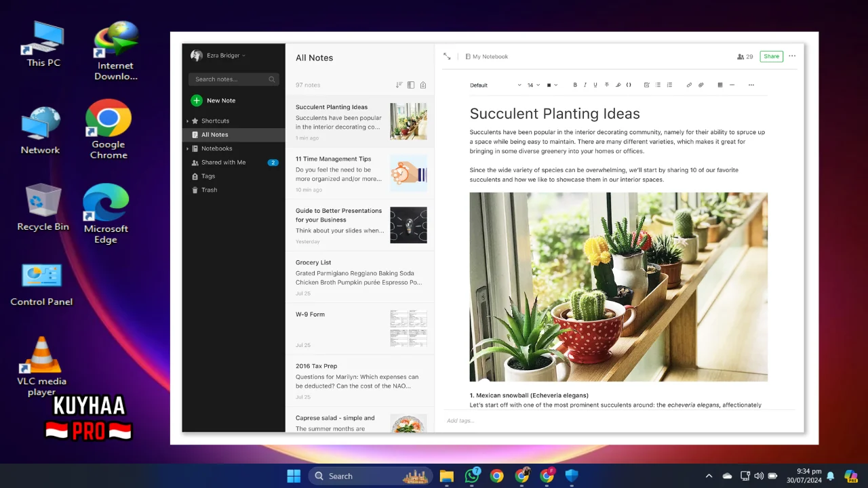Change the note list view layout

pyautogui.click(x=411, y=85)
